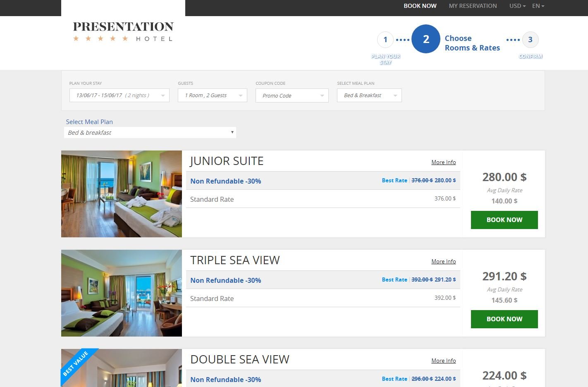Select the Standard Rate for Triple Sea View
Viewport: 588px width, 387px height.
click(212, 298)
